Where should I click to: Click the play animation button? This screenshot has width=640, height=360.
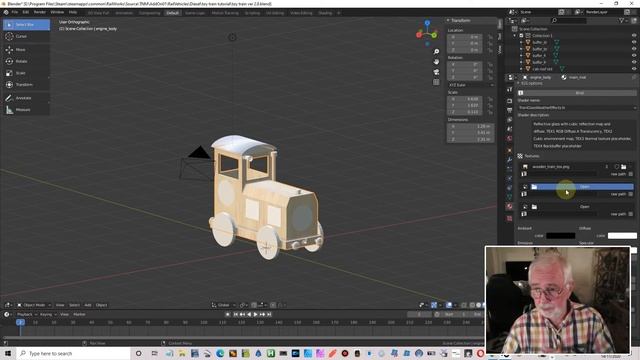coord(256,314)
